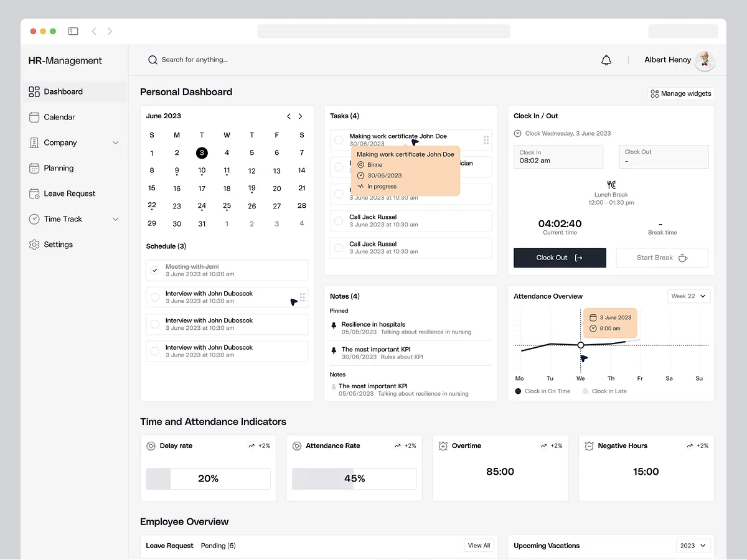Viewport: 747px width, 560px height.
Task: Grab drag handle on second schedule item
Action: click(x=303, y=297)
